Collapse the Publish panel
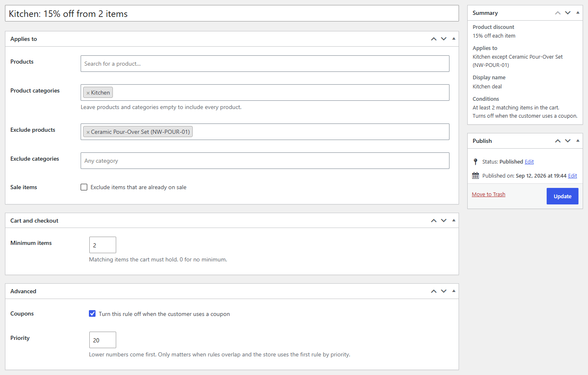Viewport: 588px width, 375px height. coord(578,141)
